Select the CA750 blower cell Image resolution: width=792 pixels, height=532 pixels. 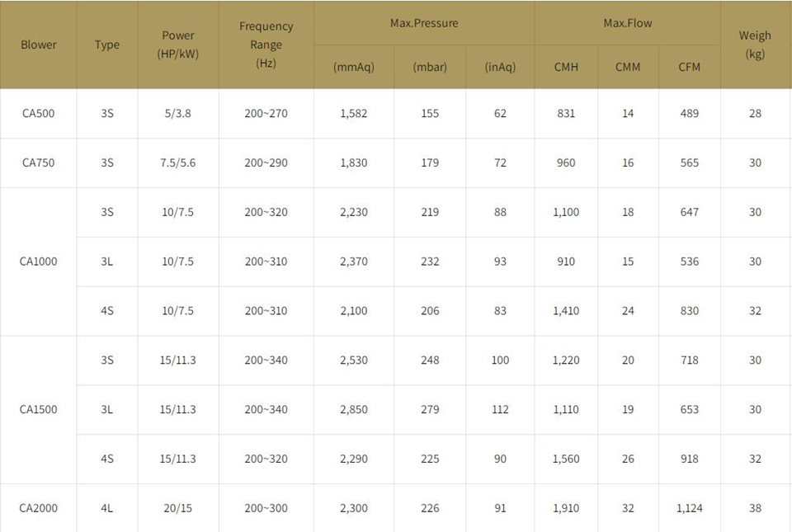point(39,162)
